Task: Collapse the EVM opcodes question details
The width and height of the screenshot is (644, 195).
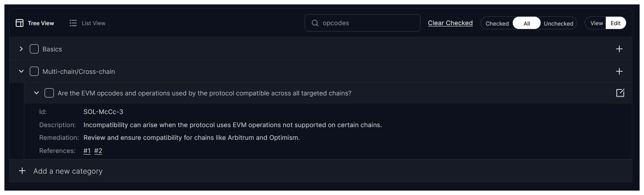Action: [37, 93]
